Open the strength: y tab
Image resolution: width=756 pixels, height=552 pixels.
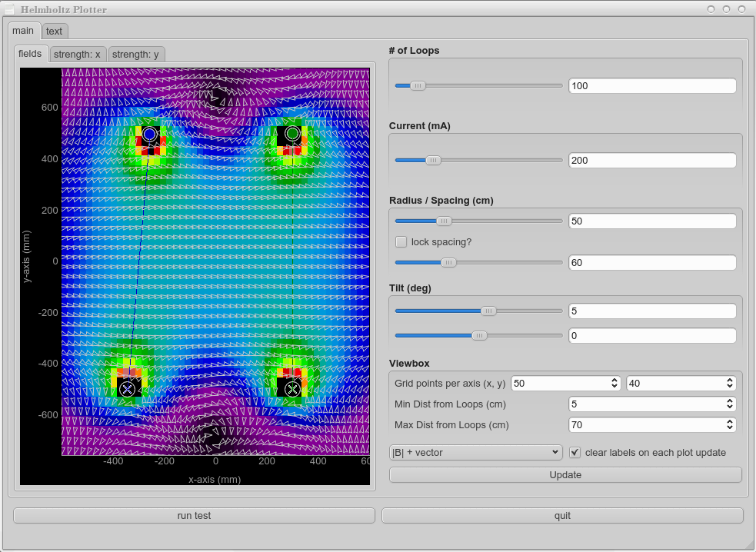[135, 54]
